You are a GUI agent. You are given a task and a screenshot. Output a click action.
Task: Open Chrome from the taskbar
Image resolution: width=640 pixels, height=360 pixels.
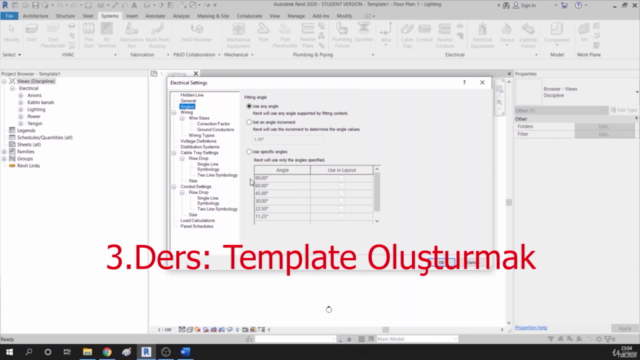pyautogui.click(x=107, y=352)
